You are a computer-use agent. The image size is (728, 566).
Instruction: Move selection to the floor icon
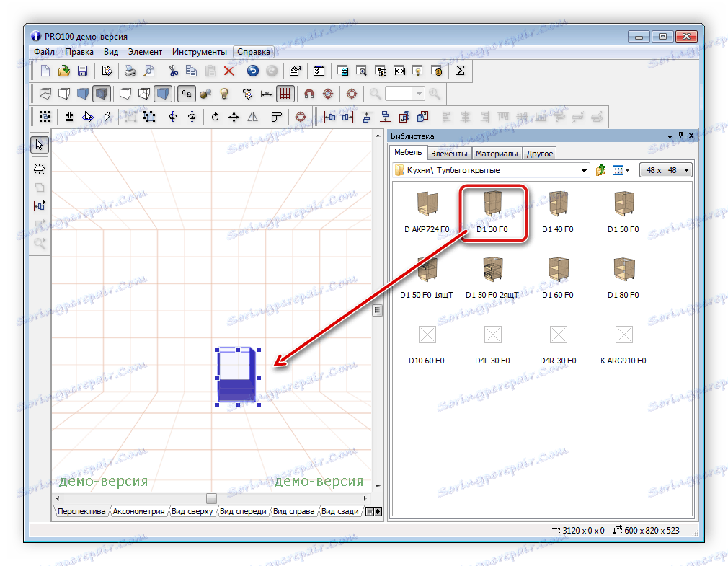(386, 117)
